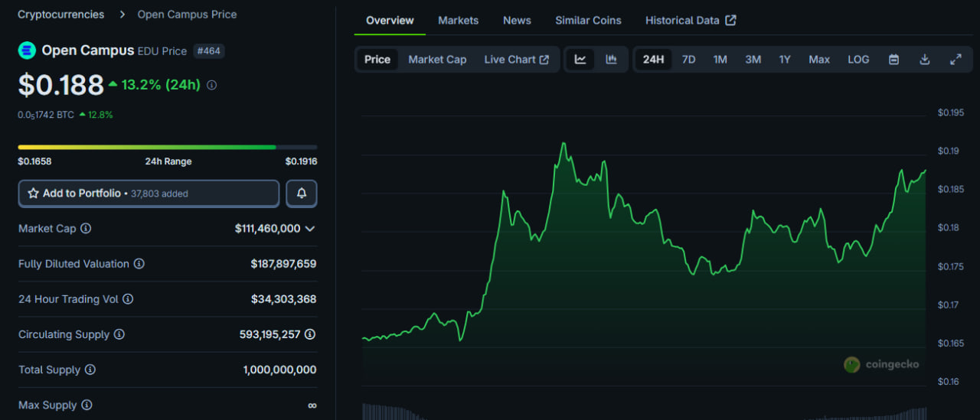980x420 pixels.
Task: Click the 24h Range progress bar
Action: tap(167, 147)
